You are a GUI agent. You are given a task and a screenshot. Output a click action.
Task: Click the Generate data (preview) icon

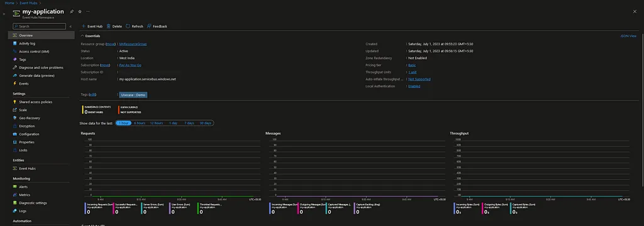click(x=15, y=75)
